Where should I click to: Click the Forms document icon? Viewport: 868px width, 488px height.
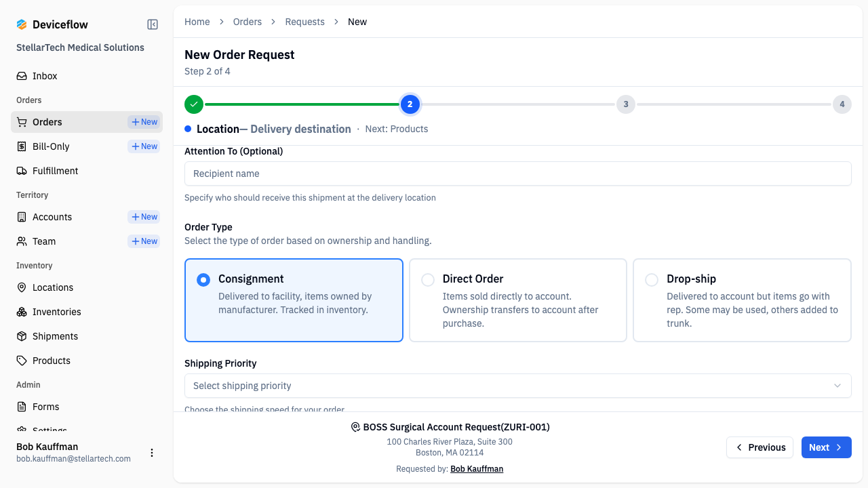point(22,407)
